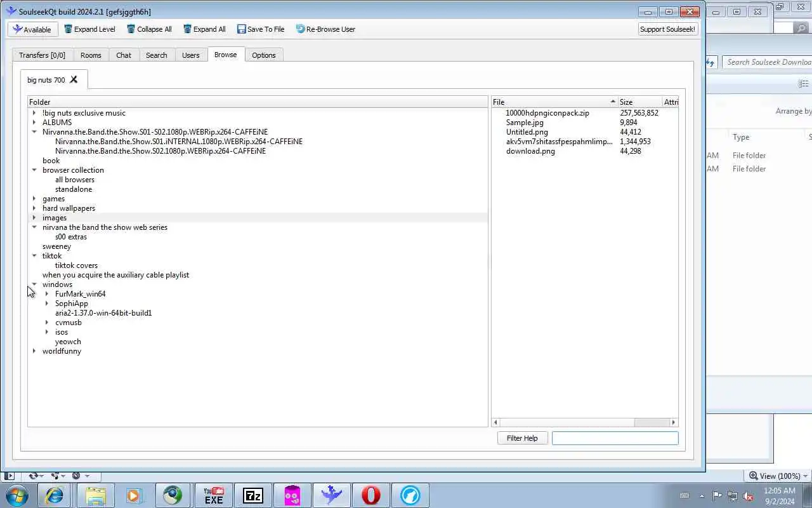This screenshot has width=812, height=508.
Task: Open the YouTube EXE taskbar icon
Action: (213, 495)
